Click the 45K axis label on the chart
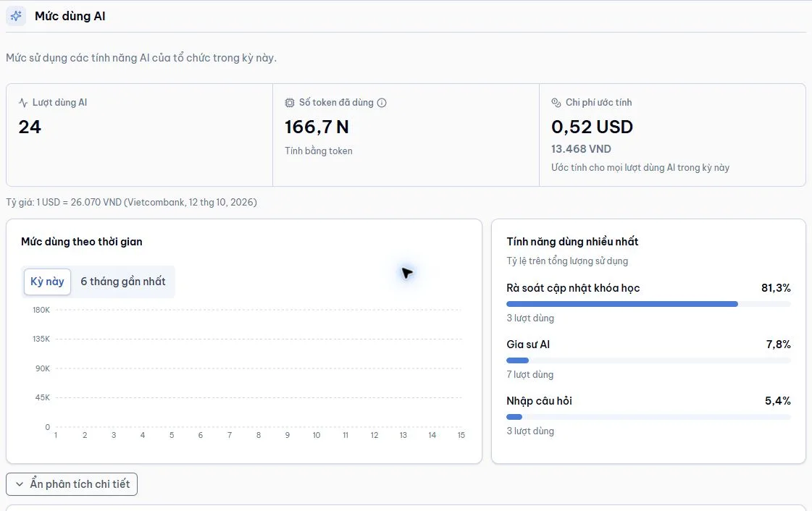Viewport: 812px width, 511px height. [x=43, y=397]
